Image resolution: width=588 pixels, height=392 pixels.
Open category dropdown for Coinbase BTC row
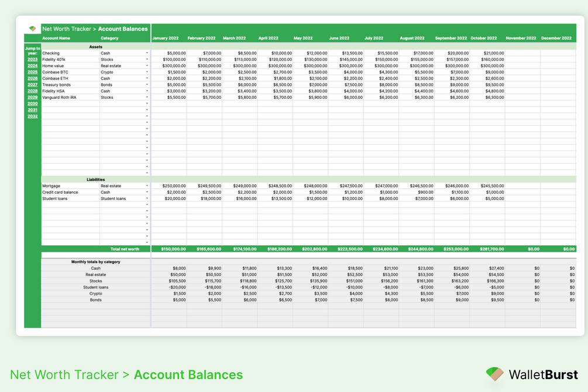click(x=147, y=72)
